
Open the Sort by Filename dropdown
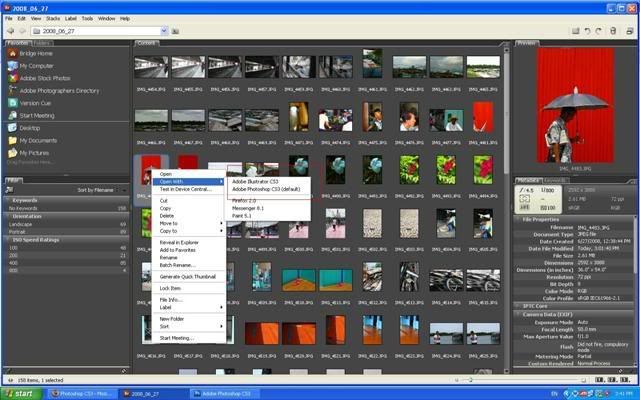tap(102, 190)
